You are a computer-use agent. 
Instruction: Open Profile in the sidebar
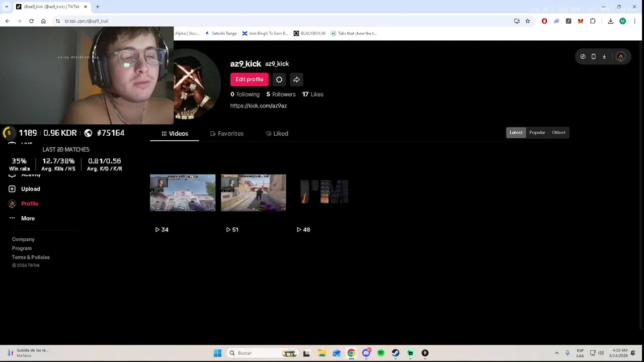pos(30,204)
